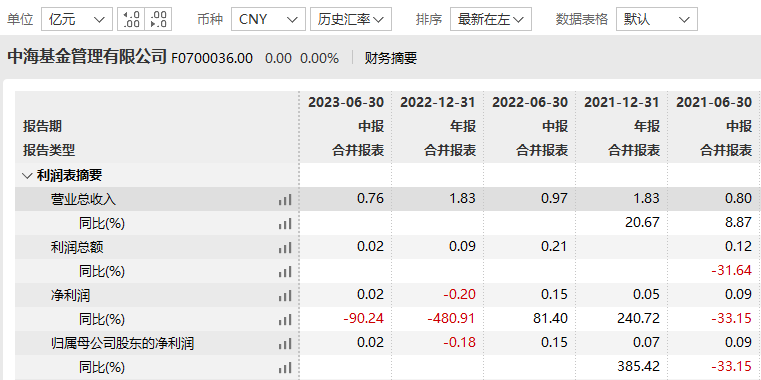Click the 报告期 row label
The image size is (761, 380).
click(x=42, y=127)
